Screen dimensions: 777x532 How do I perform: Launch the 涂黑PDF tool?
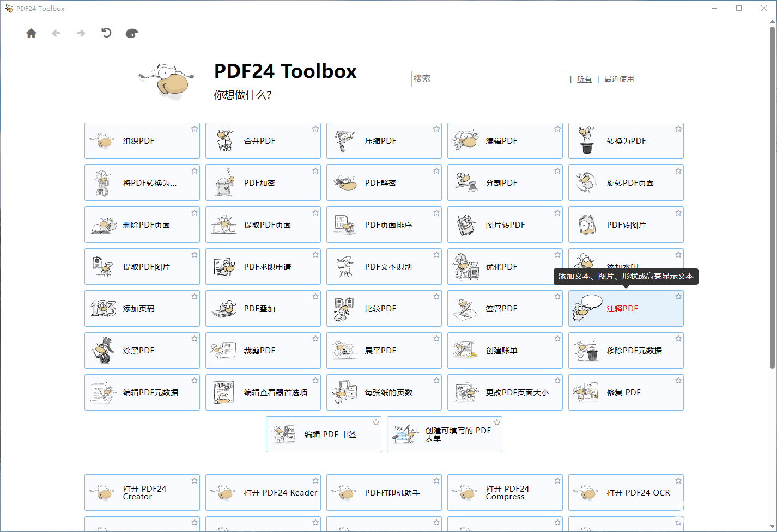(x=142, y=350)
